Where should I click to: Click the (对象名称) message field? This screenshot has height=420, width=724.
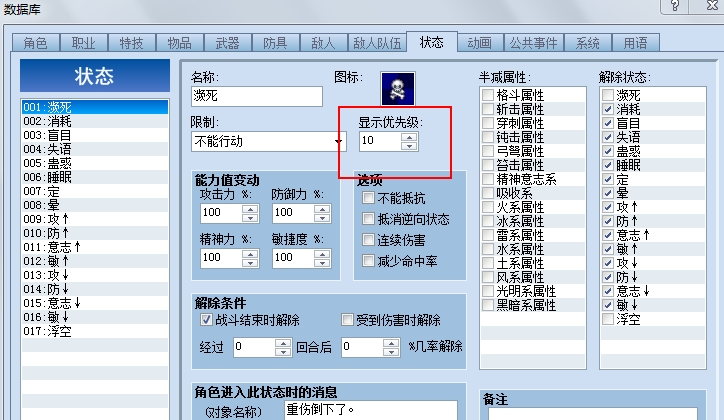pos(371,410)
